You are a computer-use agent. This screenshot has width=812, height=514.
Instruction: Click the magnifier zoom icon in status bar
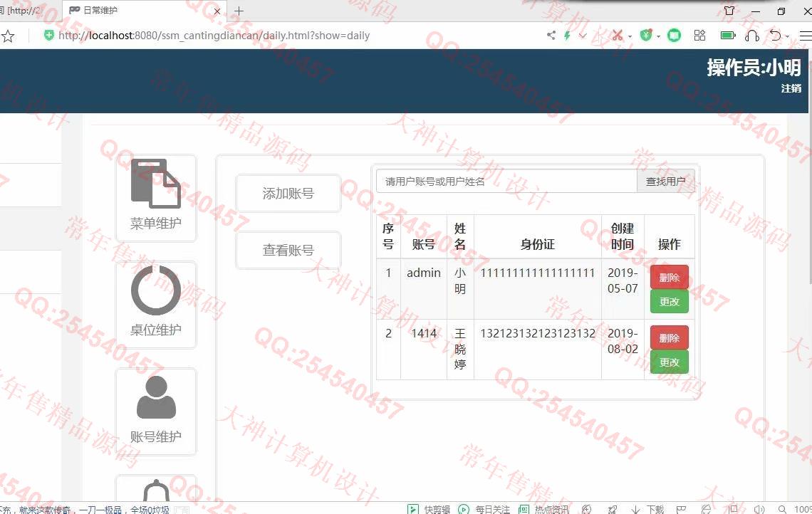(782, 509)
